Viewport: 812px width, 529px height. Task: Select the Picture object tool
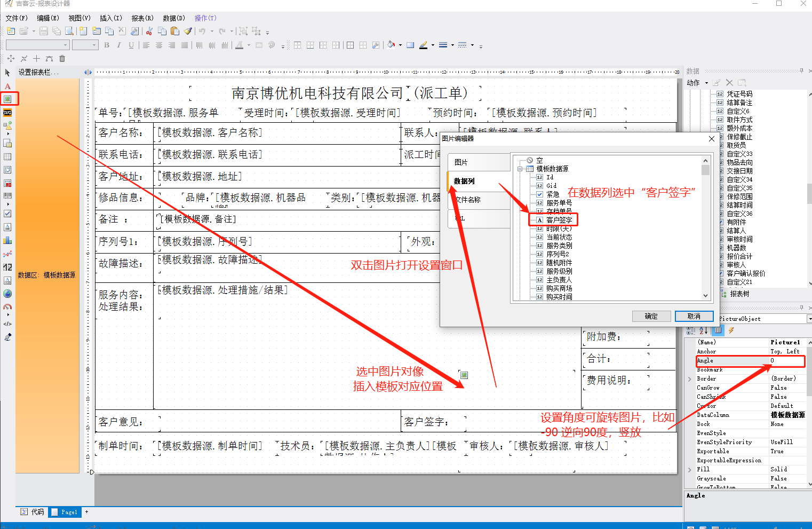click(7, 99)
